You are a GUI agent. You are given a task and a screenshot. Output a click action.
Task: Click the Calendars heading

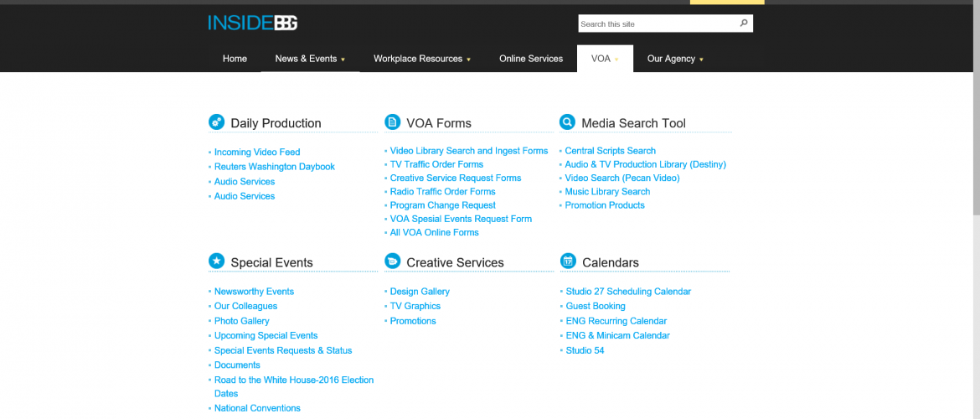[610, 262]
